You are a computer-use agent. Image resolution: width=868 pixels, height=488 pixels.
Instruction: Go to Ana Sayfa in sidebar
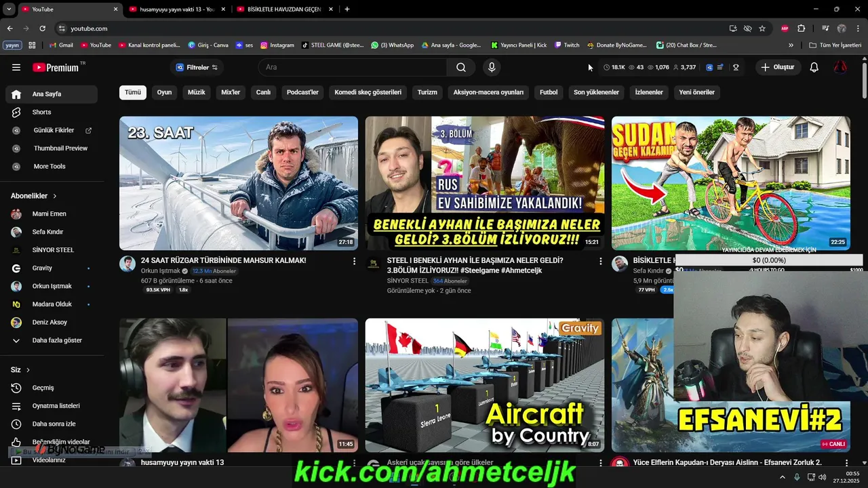[x=52, y=94]
